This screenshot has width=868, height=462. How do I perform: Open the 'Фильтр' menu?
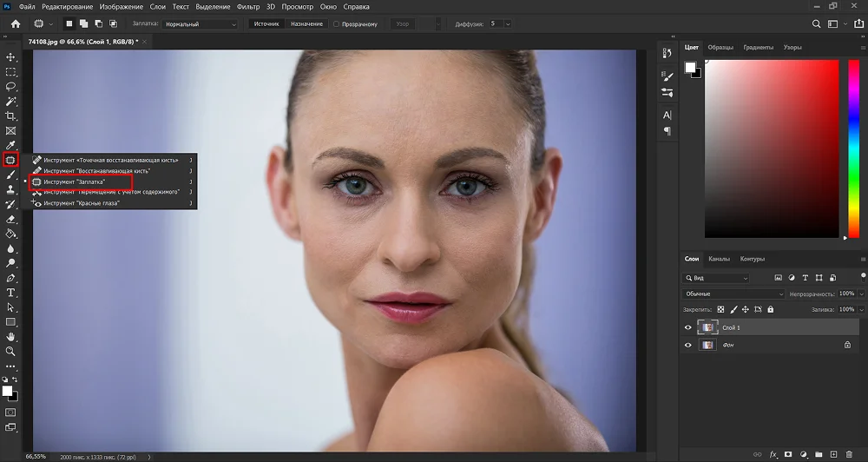pyautogui.click(x=248, y=7)
